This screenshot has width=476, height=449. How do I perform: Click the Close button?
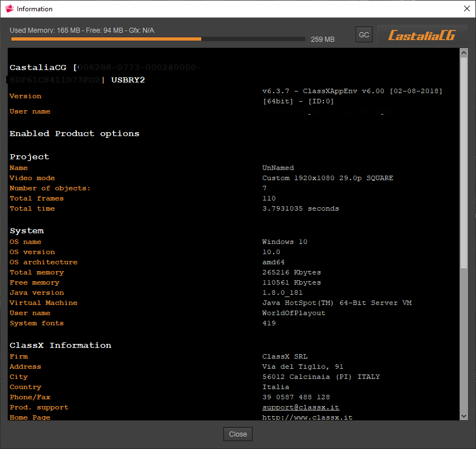[237, 434]
